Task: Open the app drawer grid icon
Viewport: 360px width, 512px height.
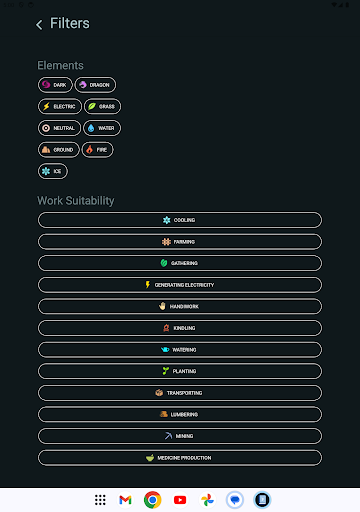Action: tap(100, 500)
